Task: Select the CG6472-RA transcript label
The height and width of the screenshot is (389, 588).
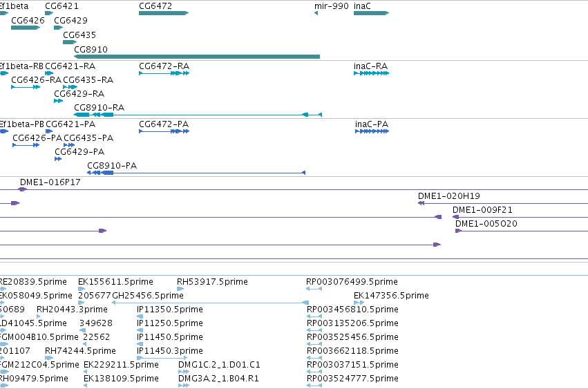Action: pos(164,66)
